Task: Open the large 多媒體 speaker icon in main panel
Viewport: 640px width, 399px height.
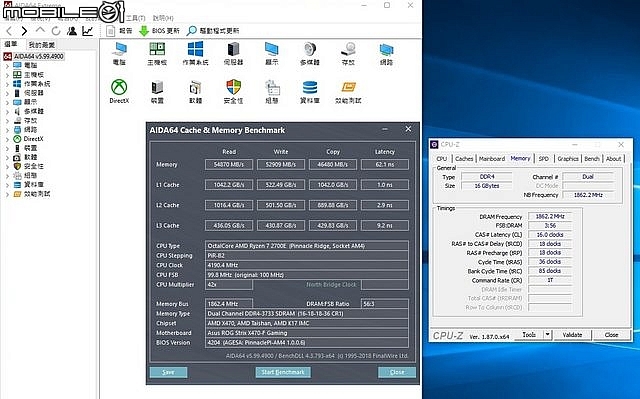Action: 310,53
